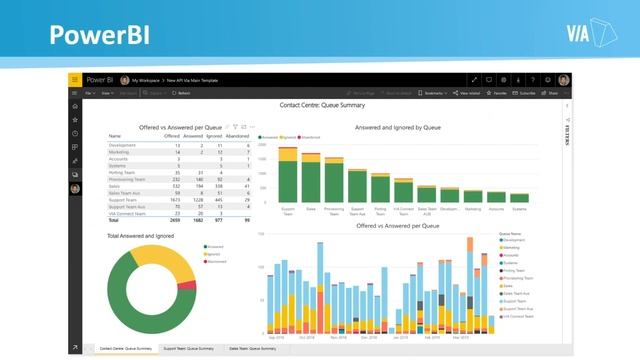Viewport: 640px width, 360px height.
Task: Click Support Team in Queue Name legend
Action: coord(513,301)
